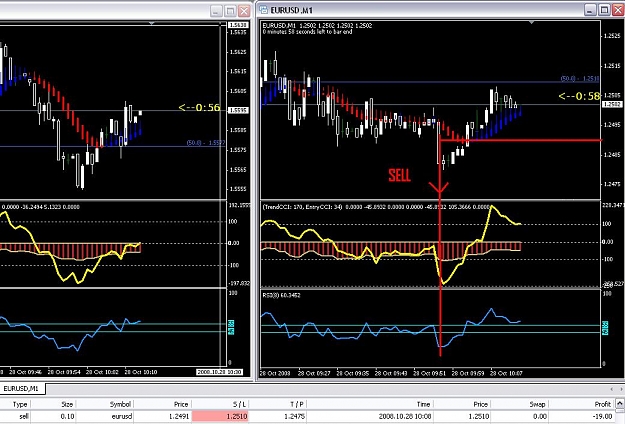This screenshot has width=625, height=424.
Task: Click the 'eurusd' symbol cell
Action: [x=122, y=416]
